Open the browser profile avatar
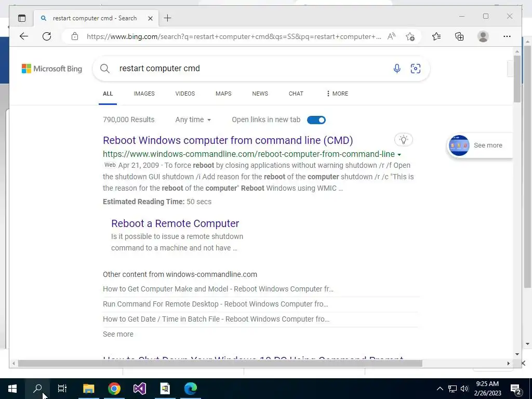 [483, 36]
